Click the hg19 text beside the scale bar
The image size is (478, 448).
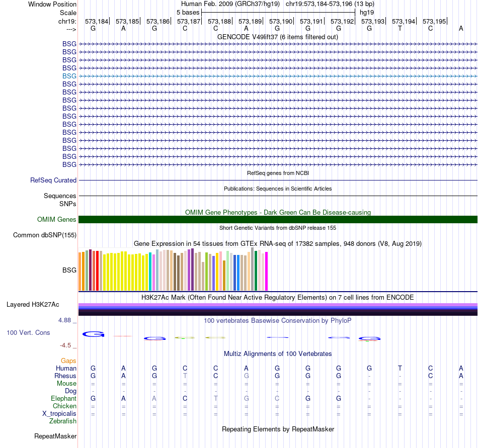coord(367,13)
